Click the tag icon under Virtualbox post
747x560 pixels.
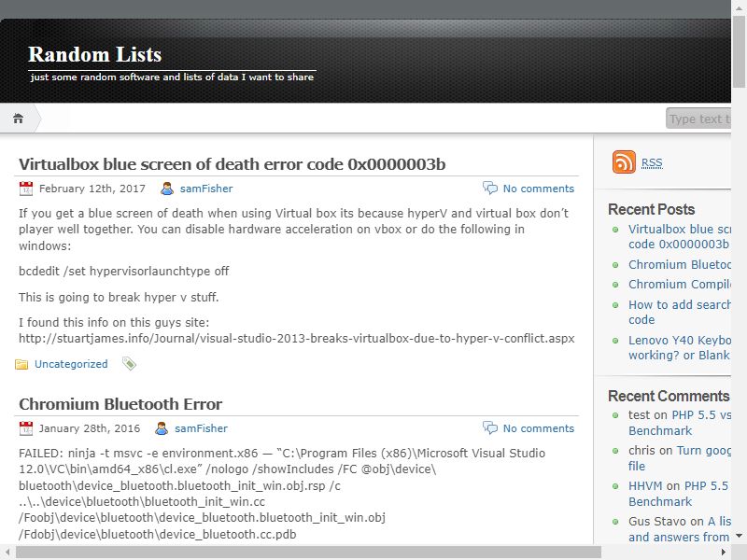point(129,364)
